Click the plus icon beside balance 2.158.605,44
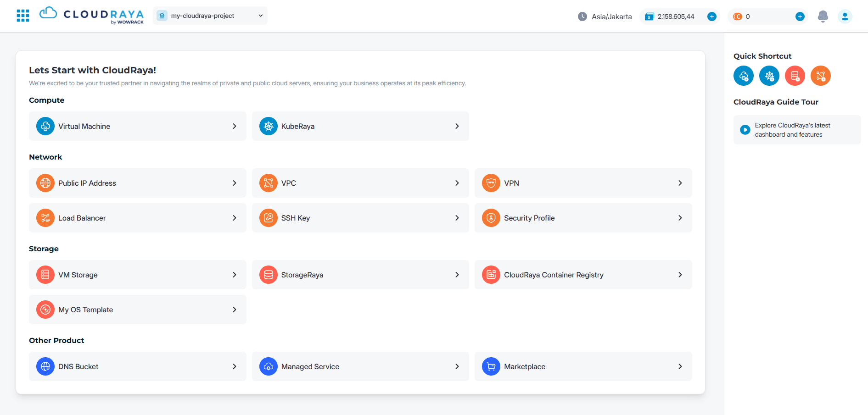Screen dimensions: 868x415 pyautogui.click(x=712, y=17)
